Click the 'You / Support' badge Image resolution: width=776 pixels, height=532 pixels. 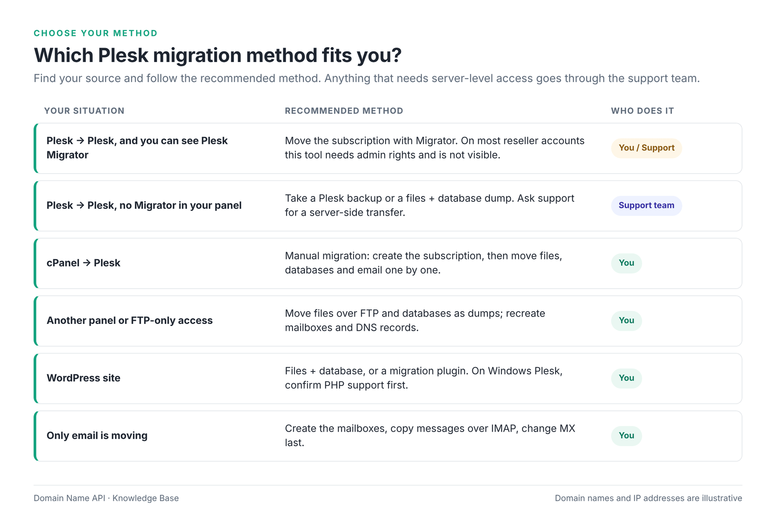tap(647, 148)
